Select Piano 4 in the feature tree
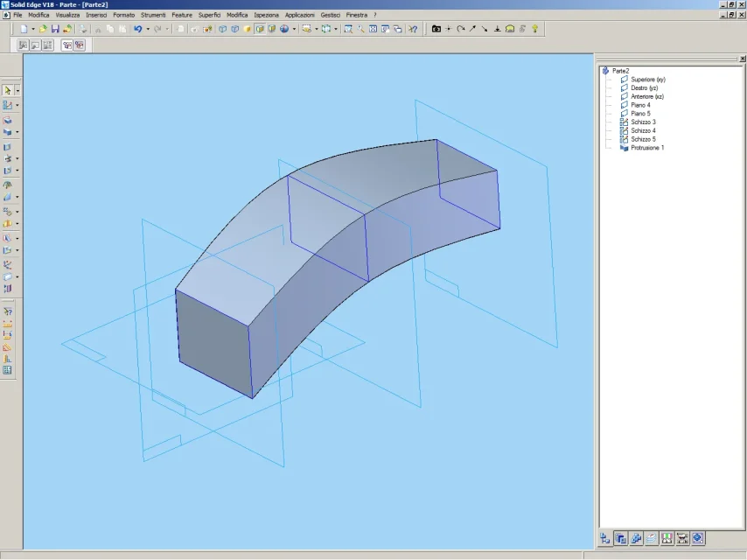 tap(640, 105)
